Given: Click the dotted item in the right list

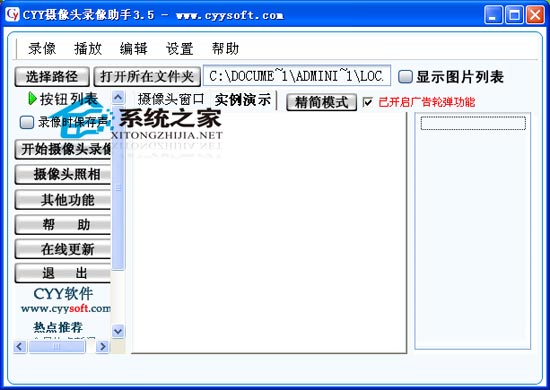Looking at the screenshot, I should [473, 123].
